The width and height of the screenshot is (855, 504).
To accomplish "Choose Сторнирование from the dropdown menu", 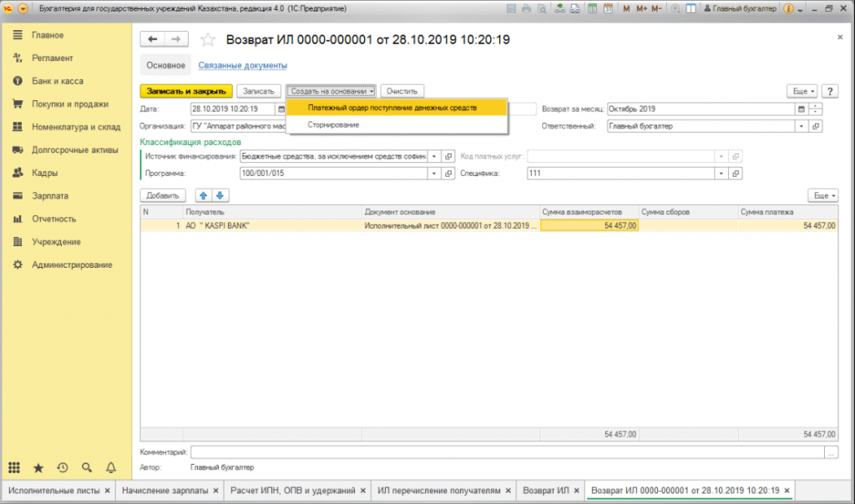I will (x=334, y=124).
